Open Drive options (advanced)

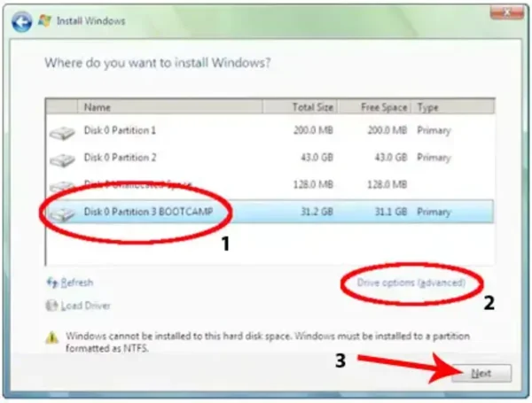[x=411, y=283]
